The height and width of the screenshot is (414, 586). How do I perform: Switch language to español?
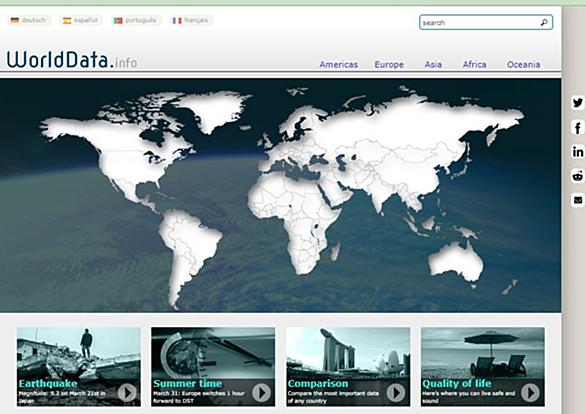[x=80, y=20]
